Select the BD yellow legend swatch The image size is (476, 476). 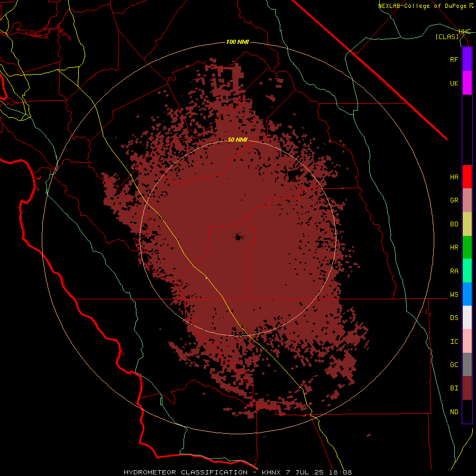pos(467,224)
